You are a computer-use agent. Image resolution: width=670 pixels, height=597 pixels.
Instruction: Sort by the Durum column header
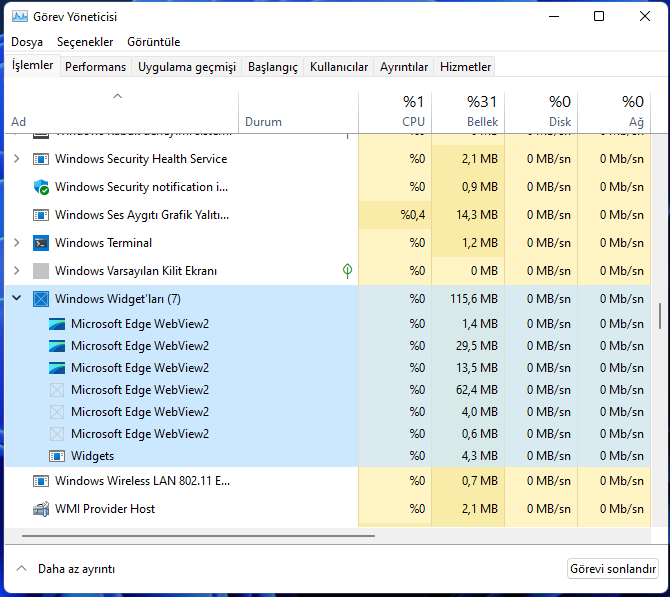click(x=298, y=112)
